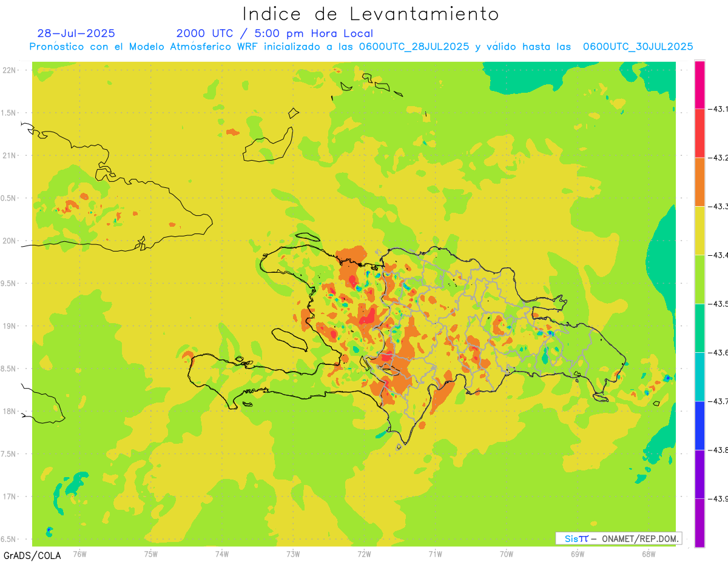
Task: Click the 'ONAMET/REP.DOM.' source label
Action: click(x=639, y=538)
